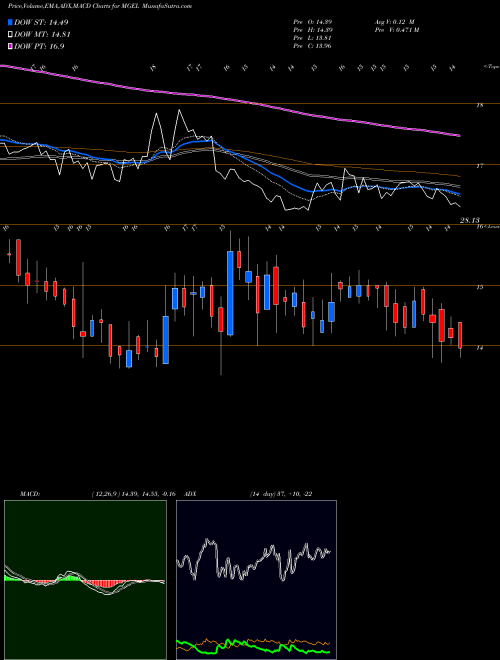The height and width of the screenshot is (660, 500).
Task: Click the 'DOW MT: 14.81' legend label
Action: point(42,35)
